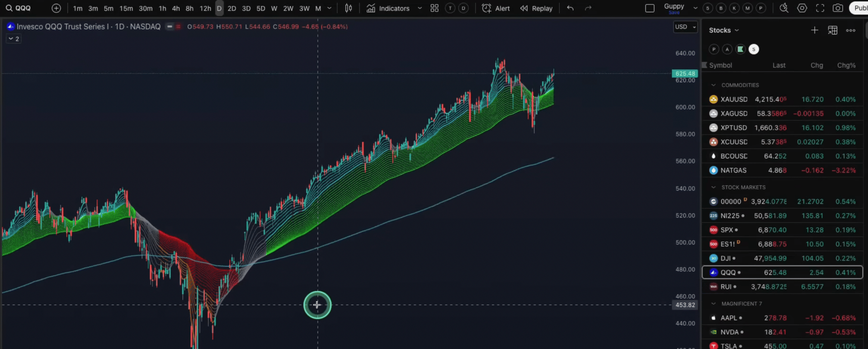Collapse the MAGNIFICENT 7 section
This screenshot has width=868, height=349.
point(713,303)
